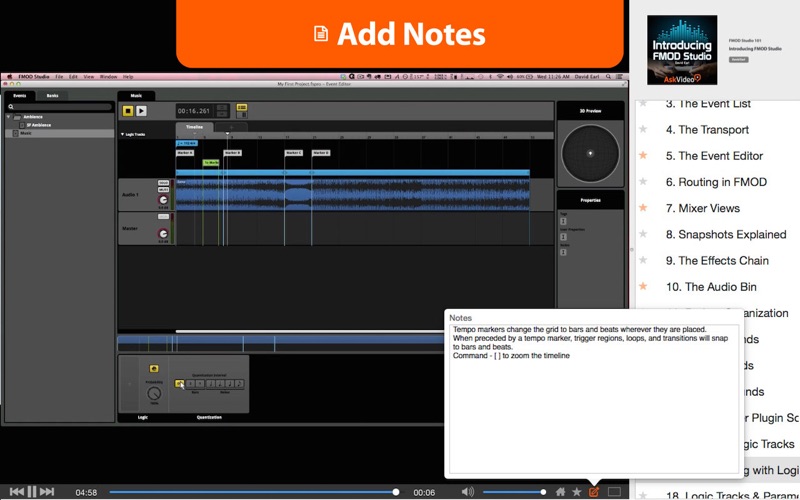The image size is (800, 500).
Task: Open the File menu
Action: click(x=59, y=77)
